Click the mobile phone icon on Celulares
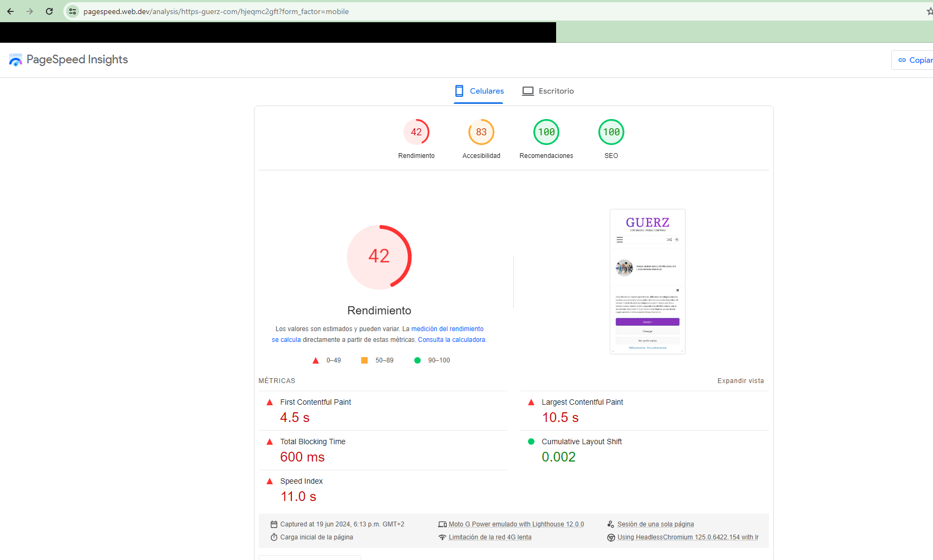 point(459,91)
